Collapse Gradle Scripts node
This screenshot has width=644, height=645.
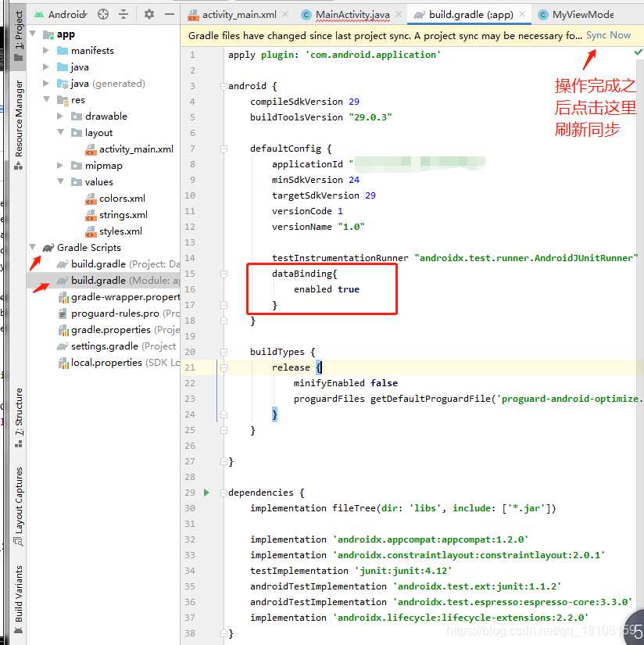point(33,247)
